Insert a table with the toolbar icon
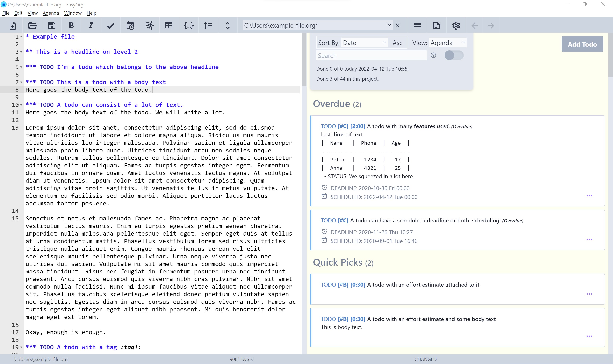 pos(169,25)
